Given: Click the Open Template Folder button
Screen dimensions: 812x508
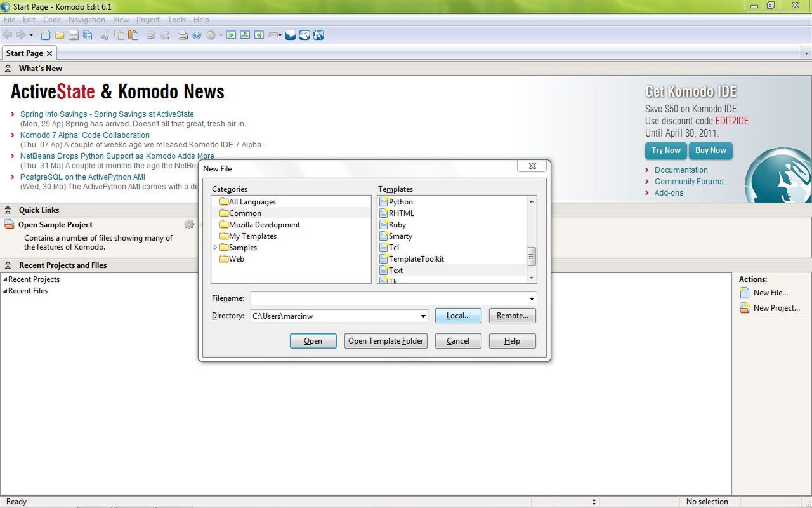Looking at the screenshot, I should 386,341.
